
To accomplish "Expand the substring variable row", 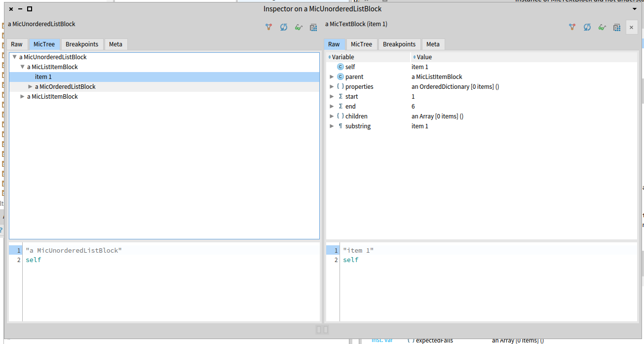I will click(x=332, y=126).
